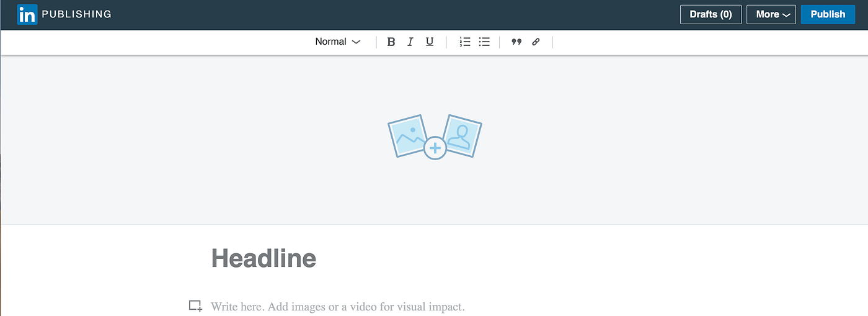Click the PUBLISHING label in the header

76,14
